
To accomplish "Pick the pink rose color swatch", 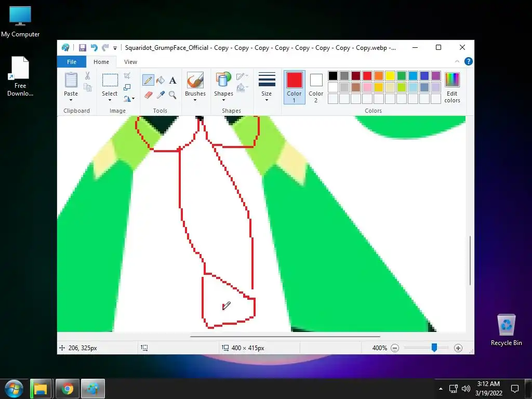I will click(367, 87).
